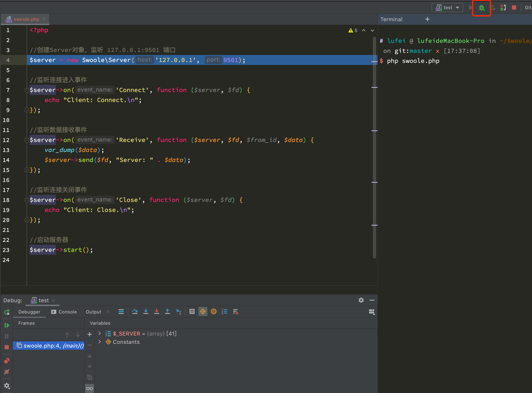Screen dimensions: 532x393
Task: Click Run to Cursor icon
Action: tap(178, 312)
